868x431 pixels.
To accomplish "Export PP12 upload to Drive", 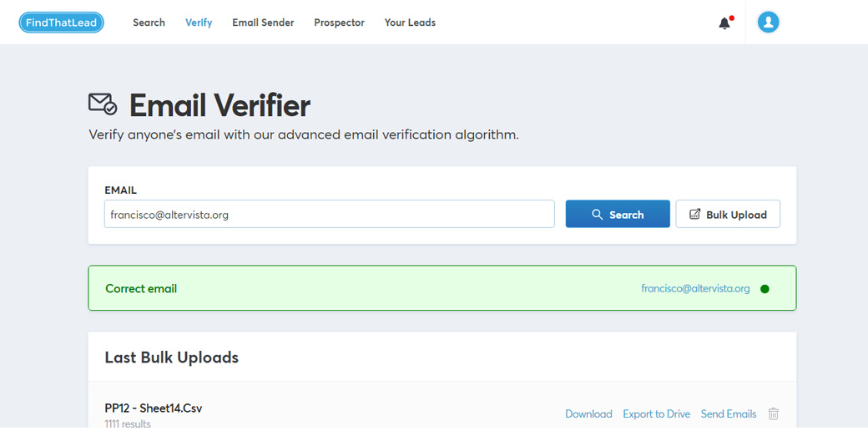I will click(656, 413).
